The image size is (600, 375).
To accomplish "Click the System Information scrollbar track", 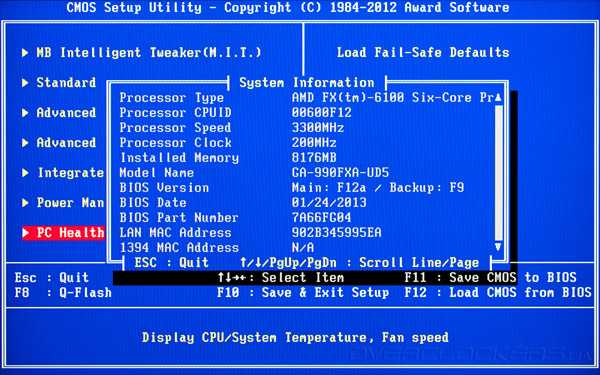I will click(x=498, y=172).
